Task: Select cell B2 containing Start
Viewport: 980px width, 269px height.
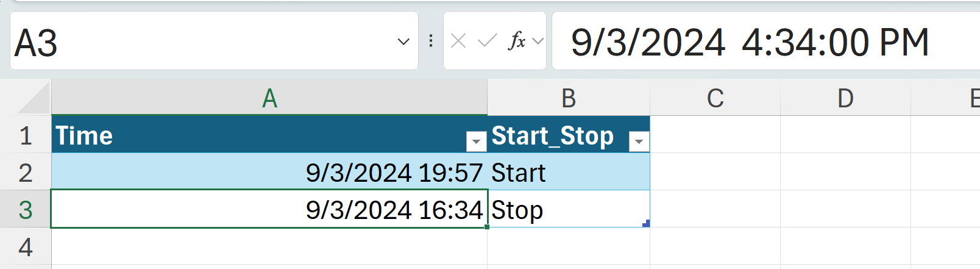Action: (568, 173)
